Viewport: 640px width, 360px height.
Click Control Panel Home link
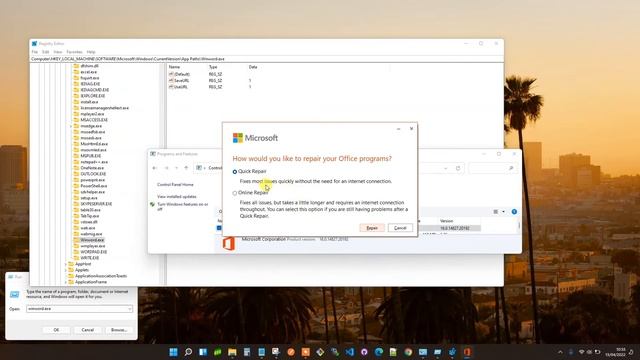point(175,184)
